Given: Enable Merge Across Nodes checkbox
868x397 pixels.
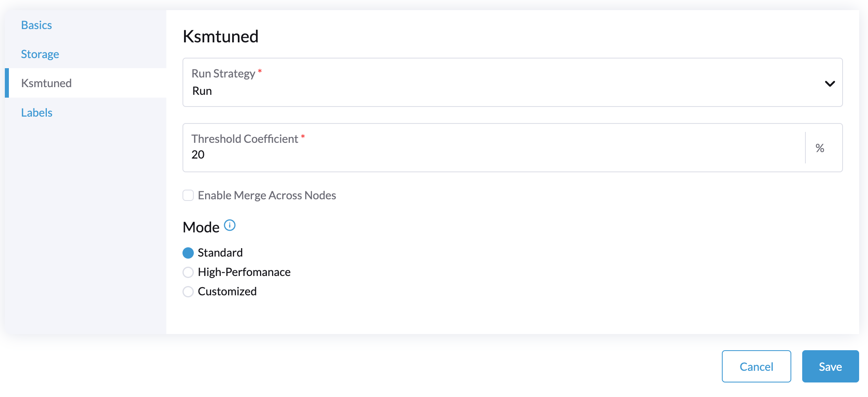Looking at the screenshot, I should tap(188, 195).
